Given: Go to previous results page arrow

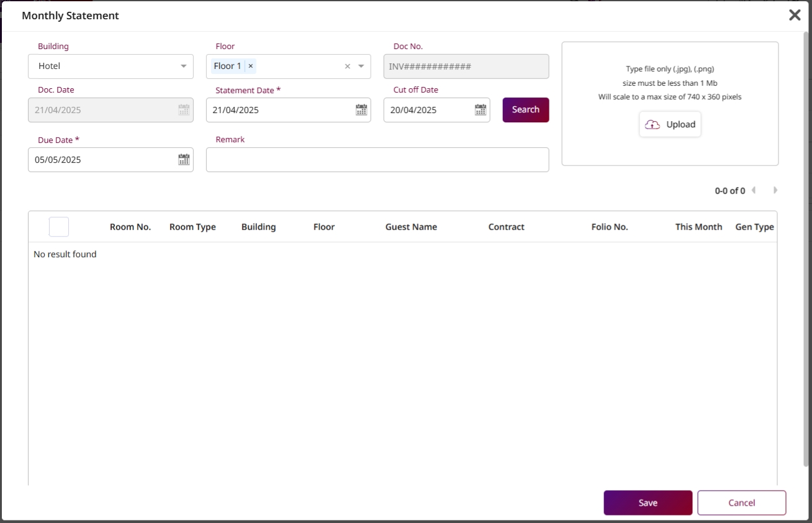Looking at the screenshot, I should [754, 191].
